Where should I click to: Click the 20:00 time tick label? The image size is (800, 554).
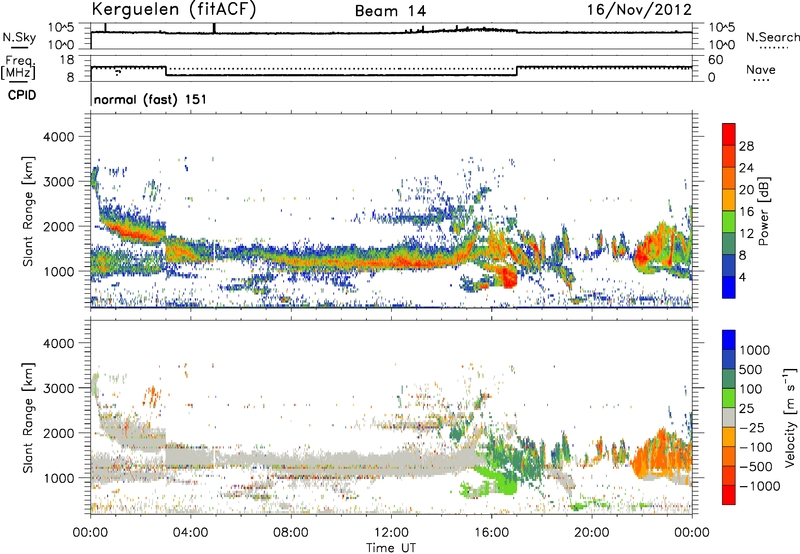pyautogui.click(x=592, y=533)
